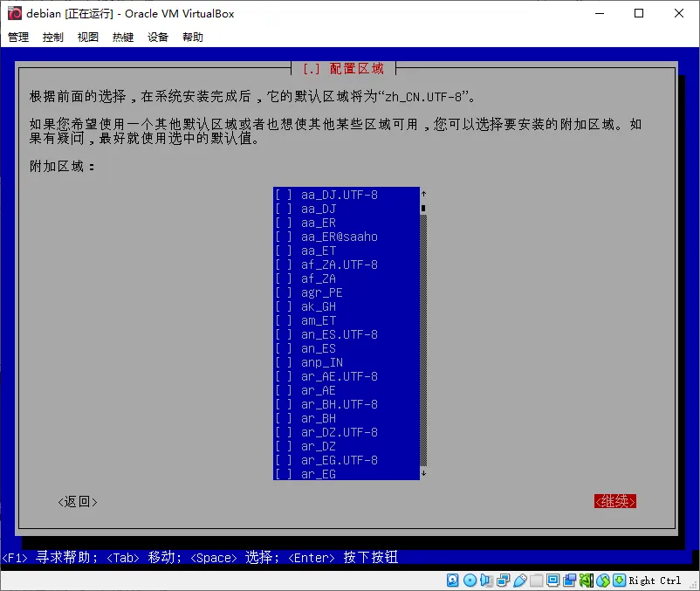Open the 设备 menu
Screen dimensions: 700x591
pyautogui.click(x=158, y=37)
